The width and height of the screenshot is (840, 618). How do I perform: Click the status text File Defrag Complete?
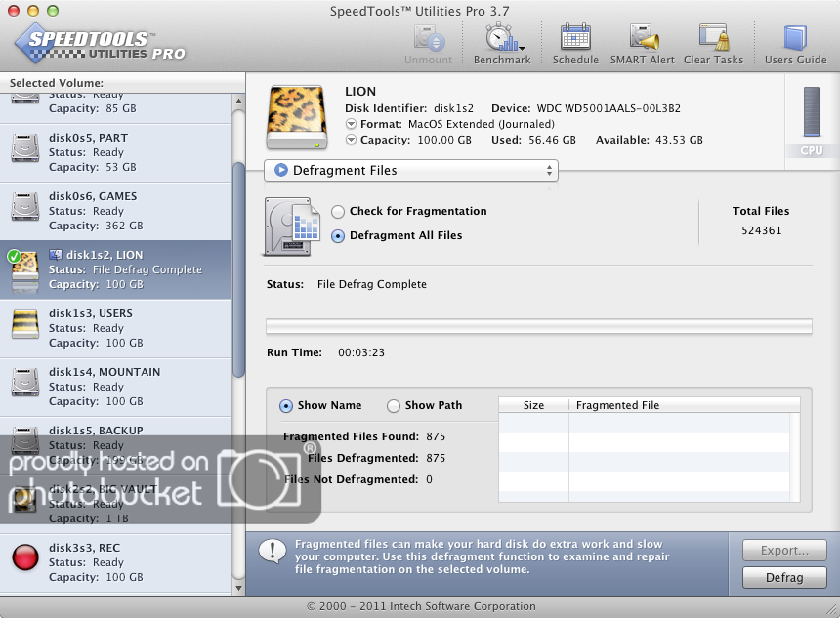[372, 284]
